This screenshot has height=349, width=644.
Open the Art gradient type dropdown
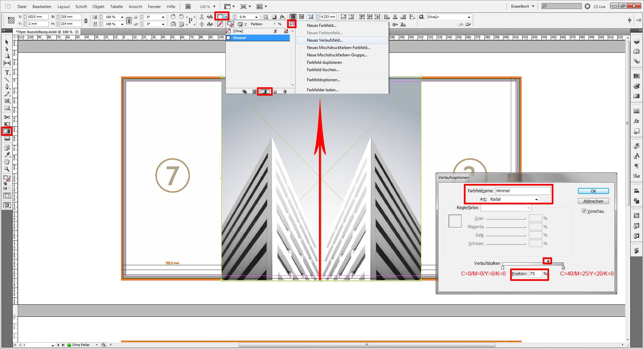514,199
